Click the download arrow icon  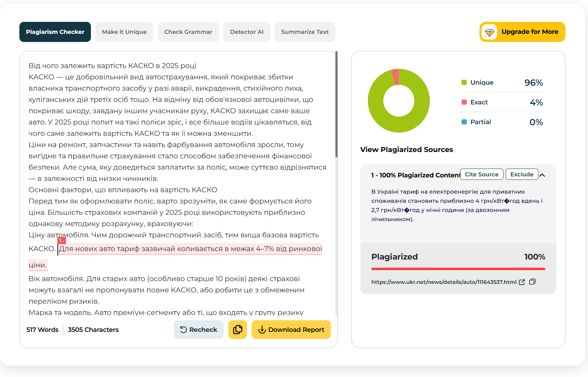click(x=262, y=329)
